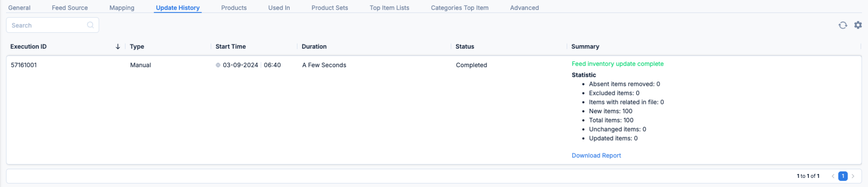Click the 1 to 1 of 1 counter
This screenshot has width=868, height=187.
(808, 176)
